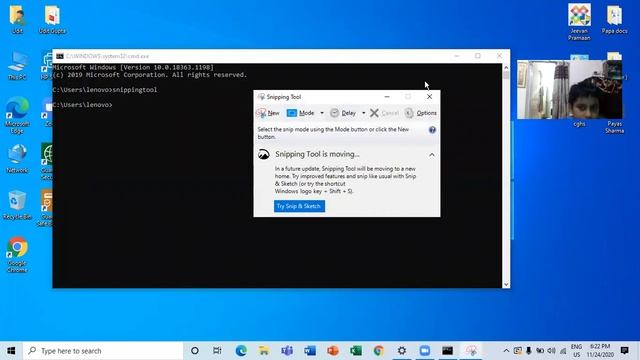Open the network status tray icon
The width and height of the screenshot is (640, 360).
click(x=563, y=351)
